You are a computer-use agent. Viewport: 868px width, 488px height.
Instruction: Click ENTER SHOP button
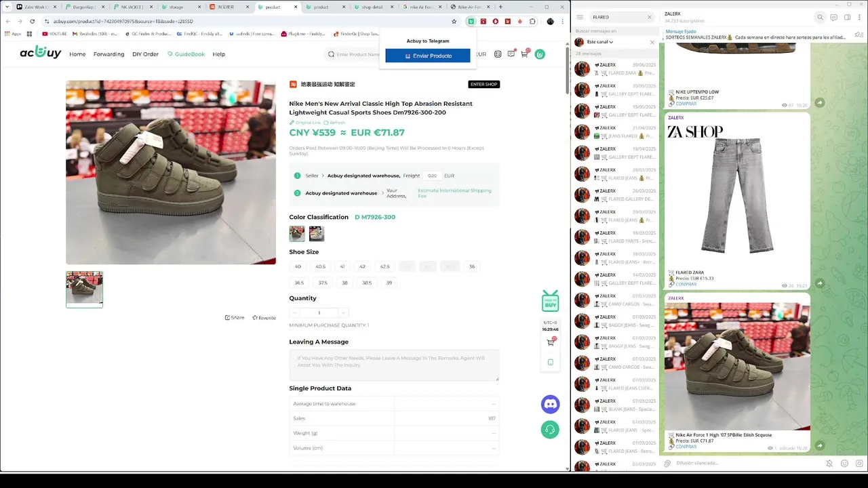point(484,85)
